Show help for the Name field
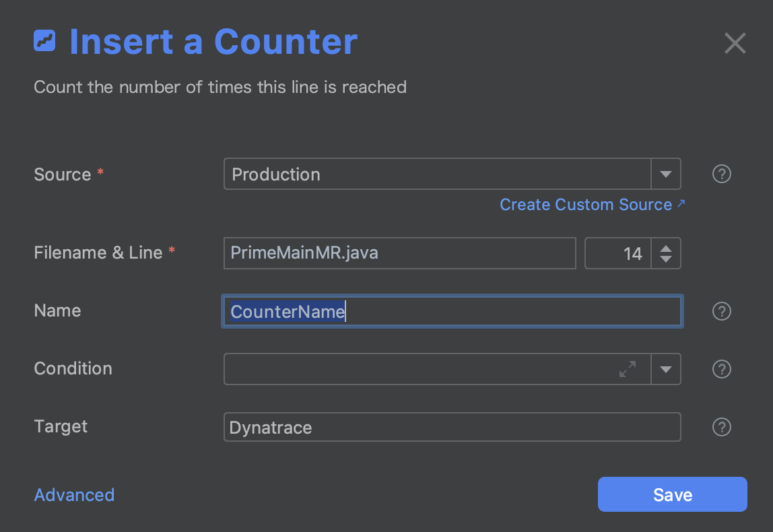The height and width of the screenshot is (532, 773). pyautogui.click(x=721, y=312)
